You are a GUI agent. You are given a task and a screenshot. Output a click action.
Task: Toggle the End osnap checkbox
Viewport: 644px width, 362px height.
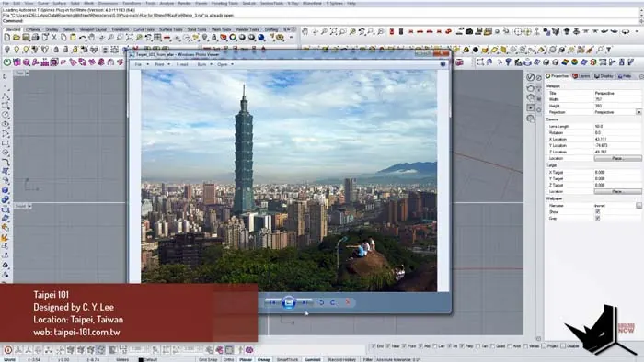pyautogui.click(x=374, y=346)
